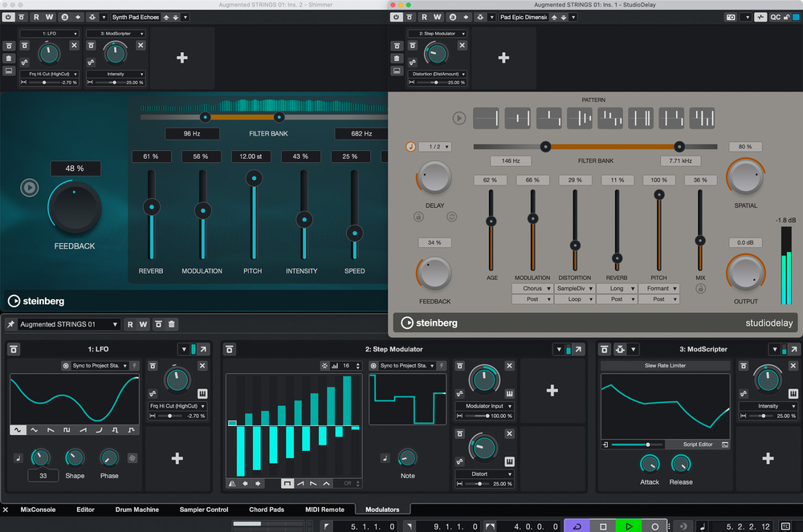The image size is (803, 532).
Task: Select last StudioDelay pattern preset
Action: pyautogui.click(x=702, y=118)
